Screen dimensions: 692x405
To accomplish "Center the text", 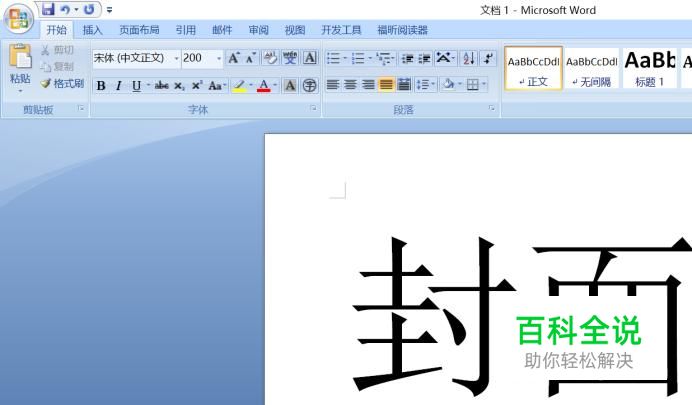I will [x=351, y=85].
